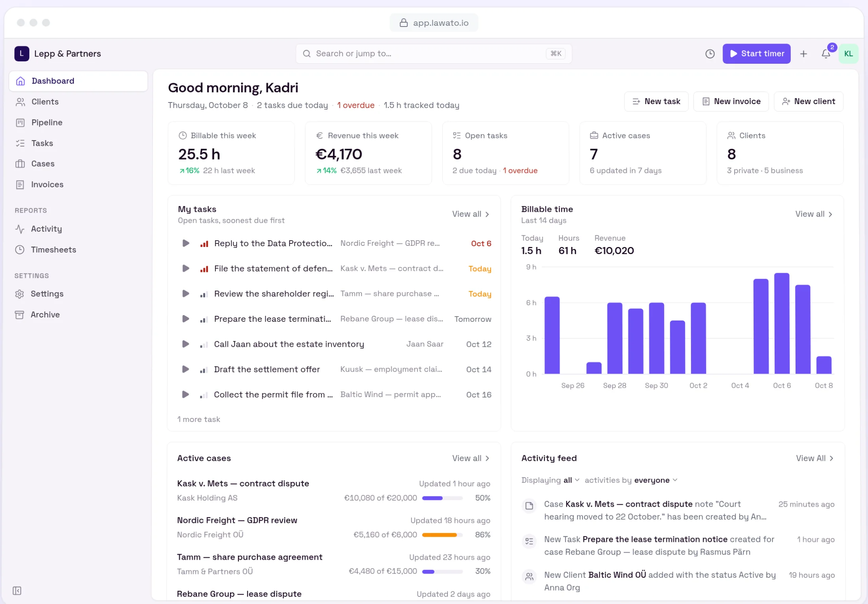Start timer for Review the shareholder task
This screenshot has width=868, height=604.
pos(185,294)
